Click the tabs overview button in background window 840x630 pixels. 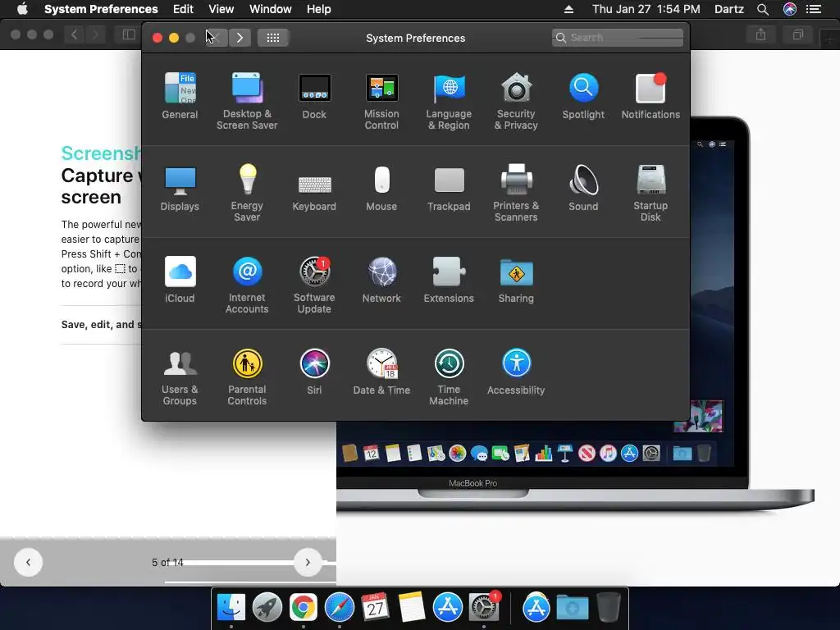point(798,34)
